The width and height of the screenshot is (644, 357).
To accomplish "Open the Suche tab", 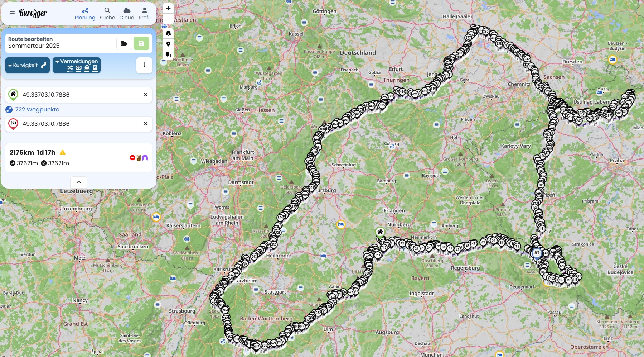I will coord(107,14).
